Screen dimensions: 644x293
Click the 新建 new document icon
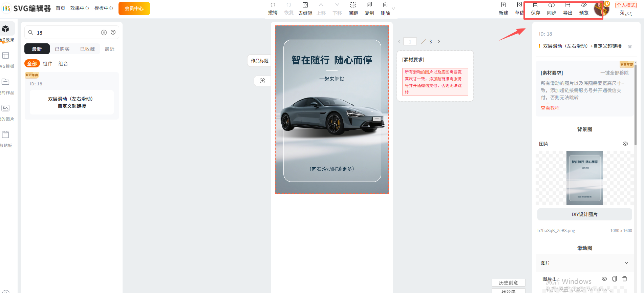[x=503, y=5]
